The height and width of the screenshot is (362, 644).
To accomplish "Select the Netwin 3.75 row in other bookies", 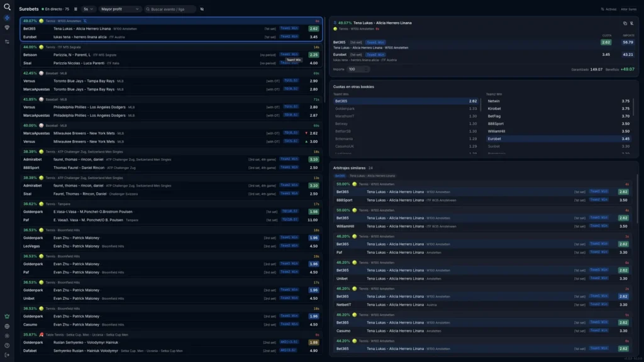I will (558, 101).
